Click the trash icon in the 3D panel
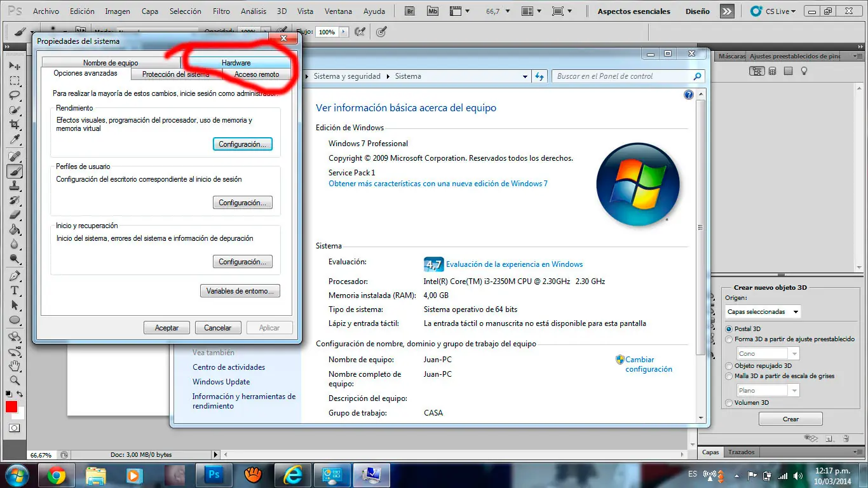The height and width of the screenshot is (488, 868). coord(846,438)
